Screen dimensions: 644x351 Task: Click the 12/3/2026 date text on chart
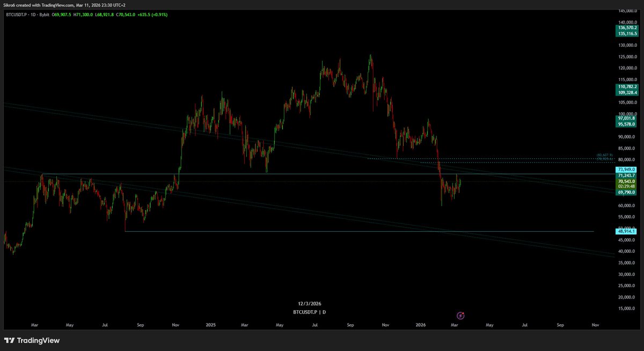pos(309,304)
